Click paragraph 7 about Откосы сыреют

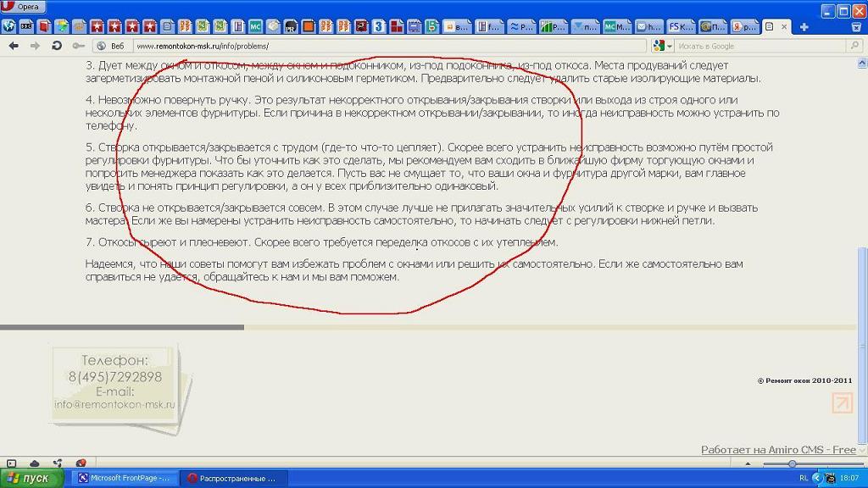point(321,242)
